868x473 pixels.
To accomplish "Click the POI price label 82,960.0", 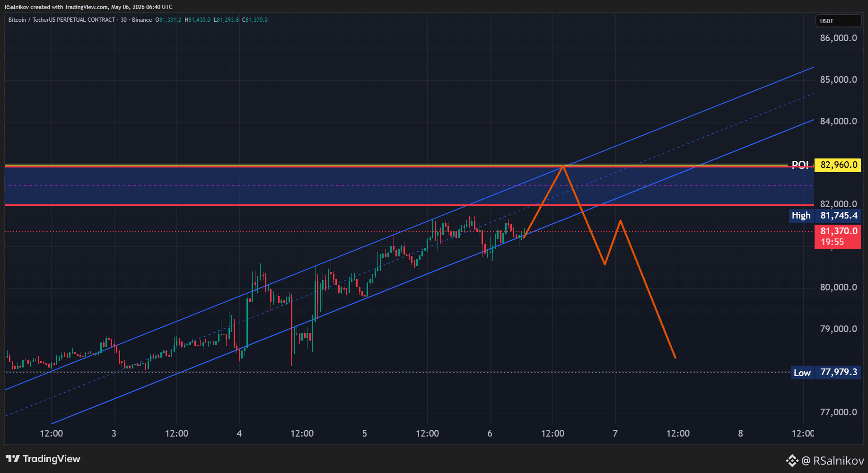I will [x=838, y=165].
